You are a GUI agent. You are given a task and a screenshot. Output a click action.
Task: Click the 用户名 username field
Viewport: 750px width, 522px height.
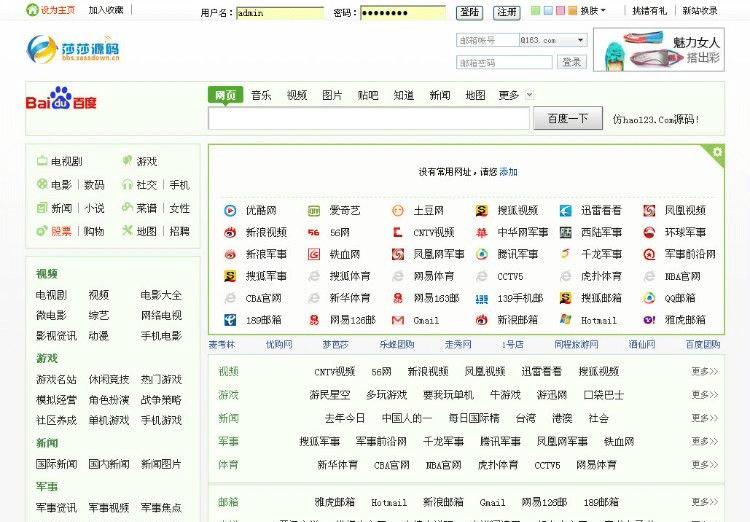coord(280,13)
